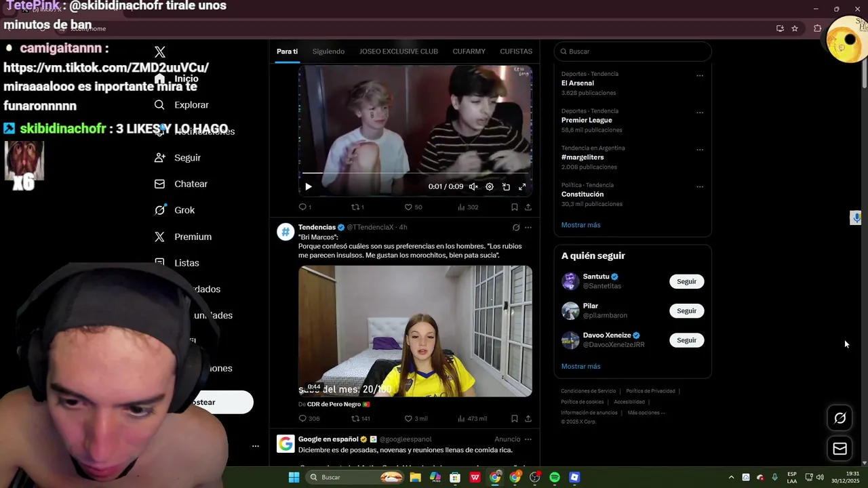868x488 pixels.
Task: Open the @TTendenciaX handle link
Action: pos(370,227)
